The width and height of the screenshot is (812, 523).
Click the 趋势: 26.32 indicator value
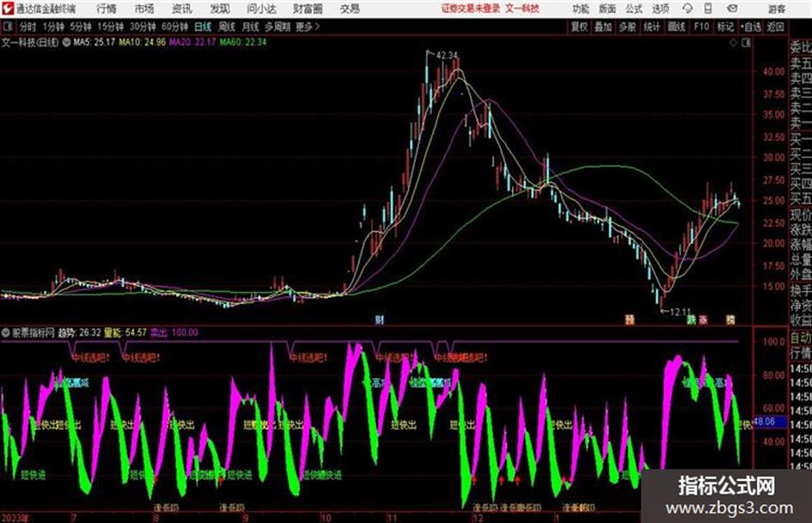click(79, 332)
